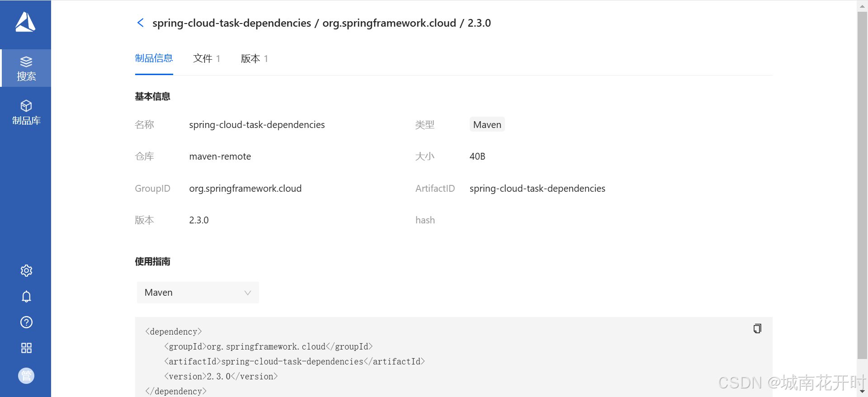Click the GroupID value org.springframework.cloud

coord(245,189)
